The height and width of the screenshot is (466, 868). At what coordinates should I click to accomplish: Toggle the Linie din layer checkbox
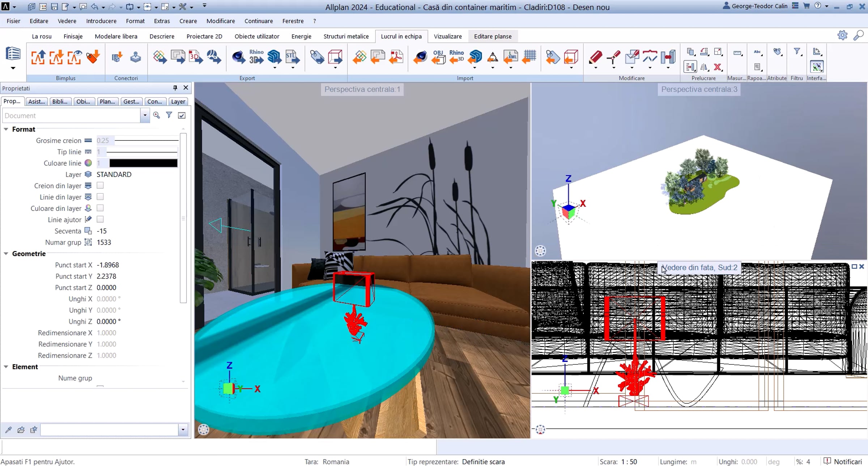pos(100,196)
